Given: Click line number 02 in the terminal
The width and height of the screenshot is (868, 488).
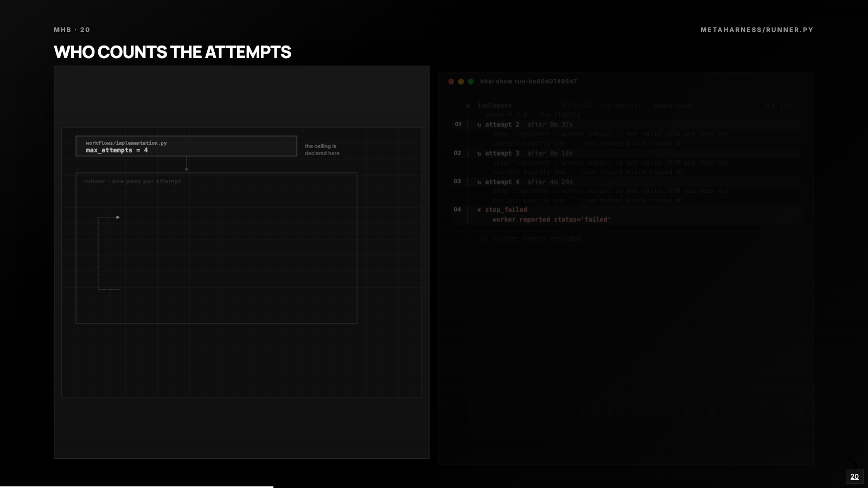Looking at the screenshot, I should click(x=457, y=153).
